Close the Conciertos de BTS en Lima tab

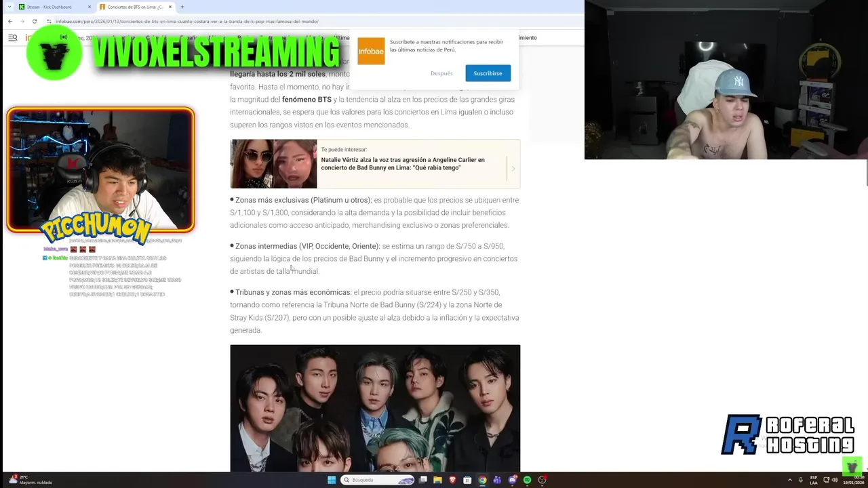(170, 7)
